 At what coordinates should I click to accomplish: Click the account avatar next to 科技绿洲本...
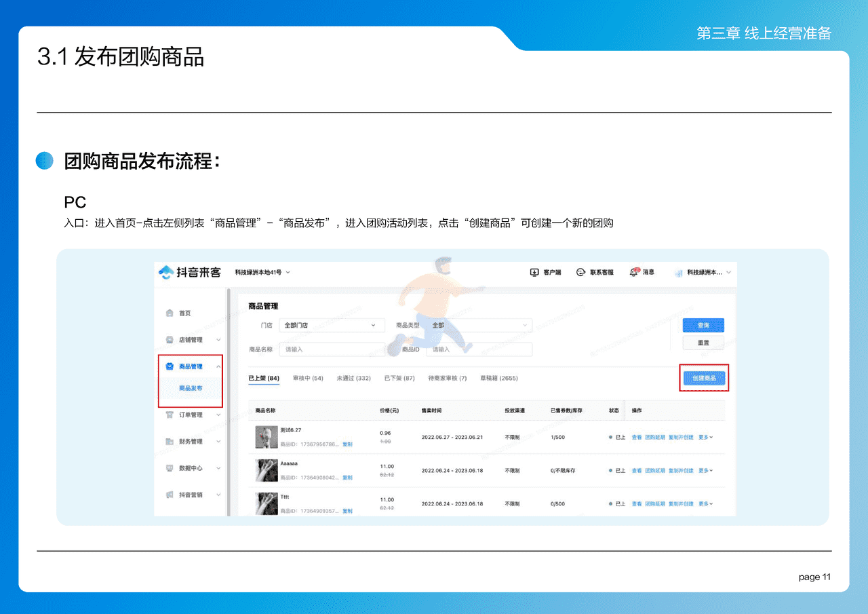click(678, 273)
